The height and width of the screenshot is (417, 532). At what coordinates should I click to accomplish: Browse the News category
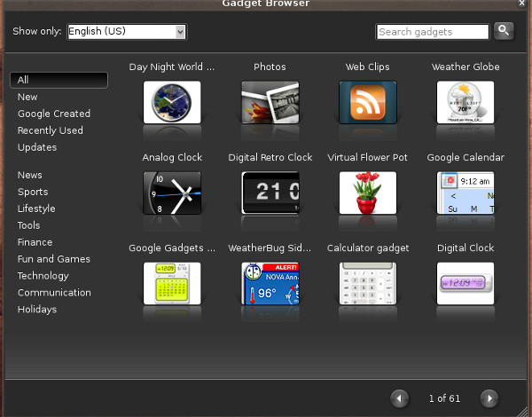30,175
